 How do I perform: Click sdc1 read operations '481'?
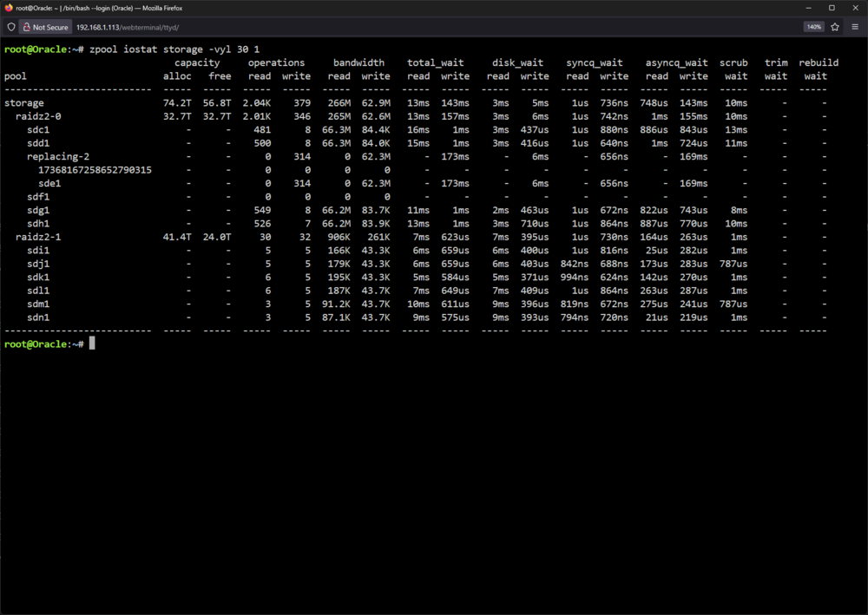(x=262, y=129)
